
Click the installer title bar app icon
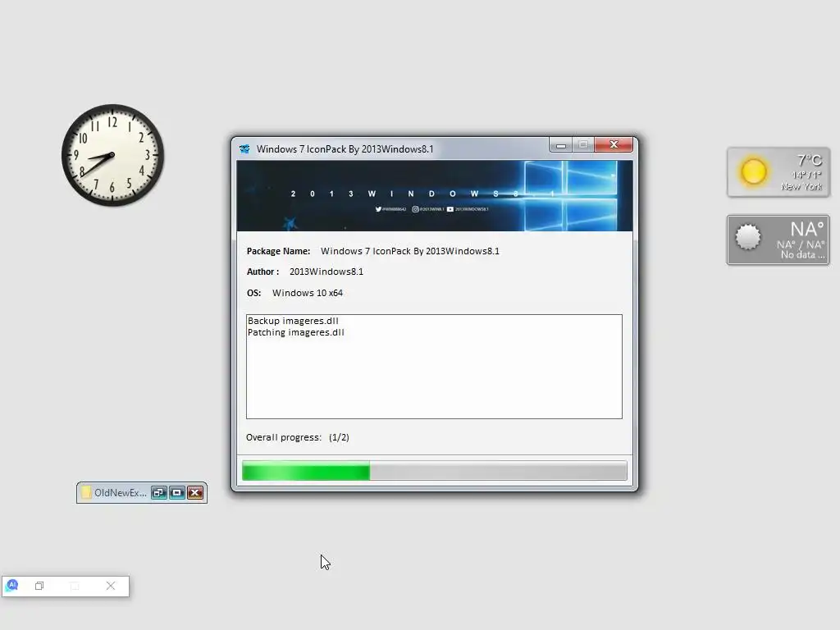(244, 149)
